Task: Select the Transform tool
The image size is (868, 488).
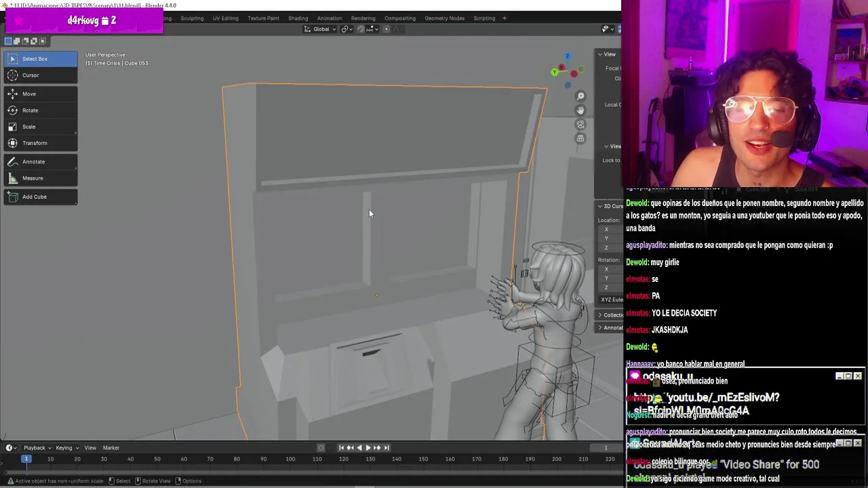Action: coord(41,143)
